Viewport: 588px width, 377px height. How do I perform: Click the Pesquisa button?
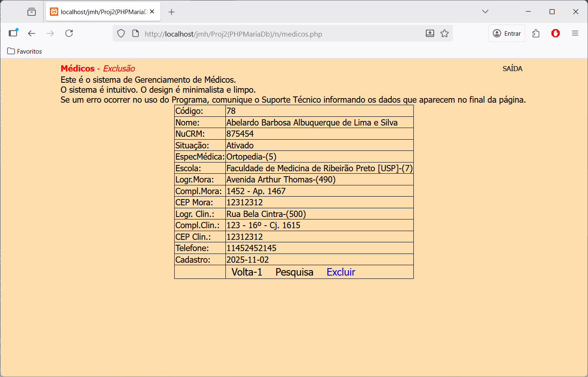pos(294,272)
